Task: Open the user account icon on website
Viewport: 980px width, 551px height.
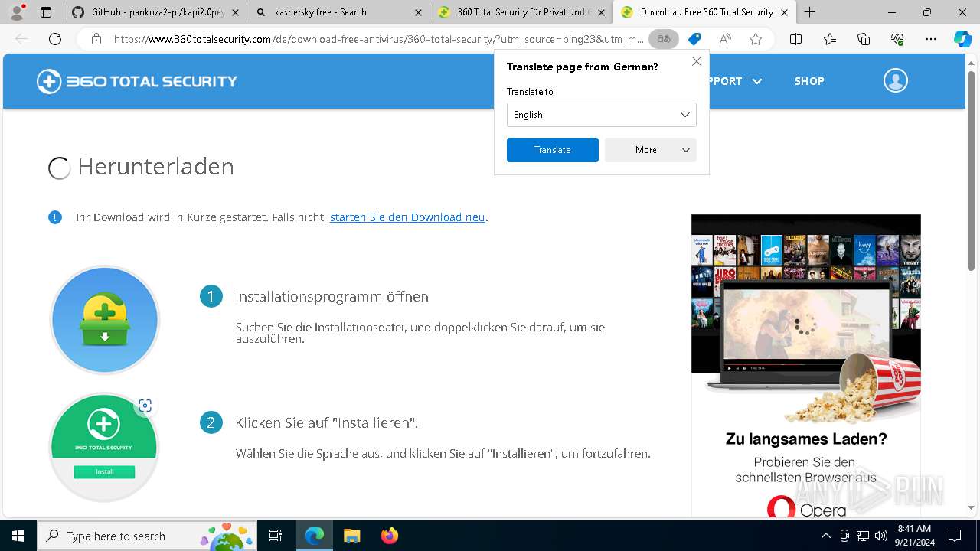Action: (x=896, y=80)
